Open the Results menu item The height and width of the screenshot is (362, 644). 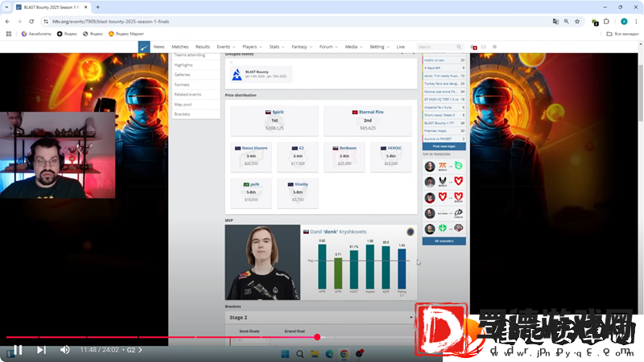tap(203, 47)
